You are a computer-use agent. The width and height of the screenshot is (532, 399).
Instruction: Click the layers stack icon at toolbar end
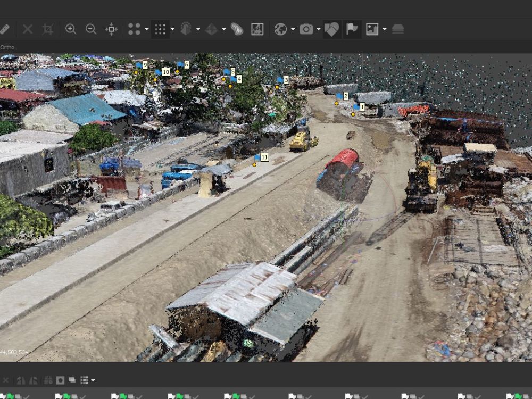point(398,29)
